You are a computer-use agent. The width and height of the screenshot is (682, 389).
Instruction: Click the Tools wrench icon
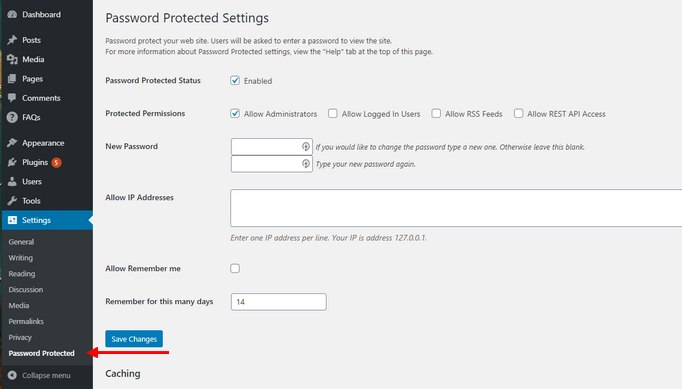[12, 201]
